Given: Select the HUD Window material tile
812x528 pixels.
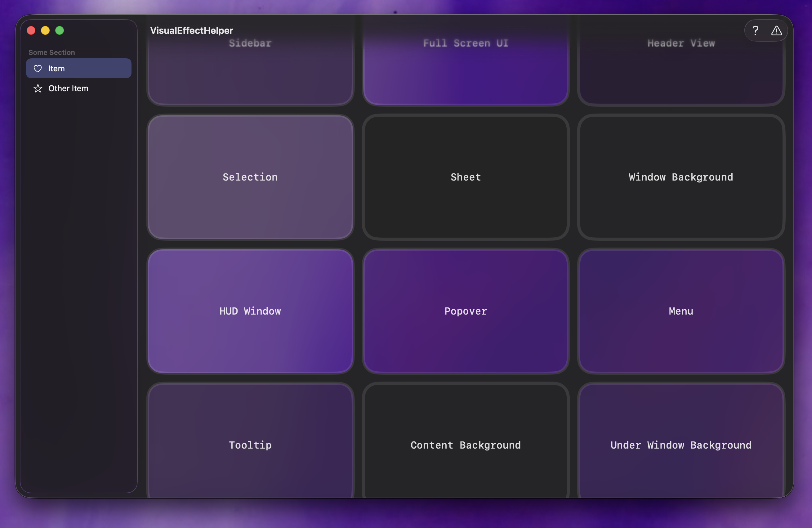Looking at the screenshot, I should [x=250, y=311].
